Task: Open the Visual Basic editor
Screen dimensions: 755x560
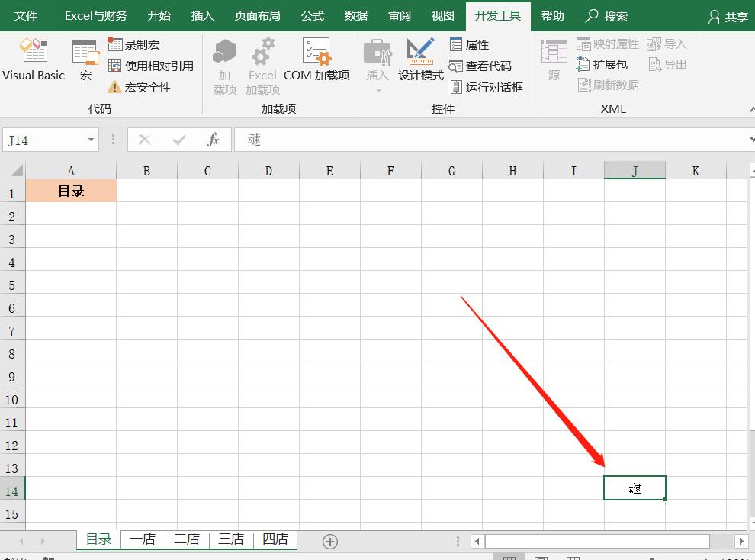Action: tap(34, 61)
